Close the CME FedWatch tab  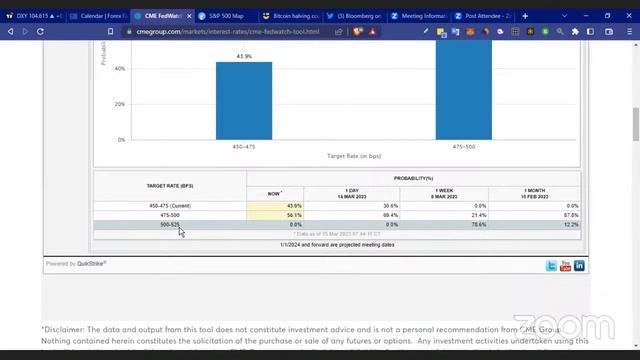pyautogui.click(x=189, y=16)
